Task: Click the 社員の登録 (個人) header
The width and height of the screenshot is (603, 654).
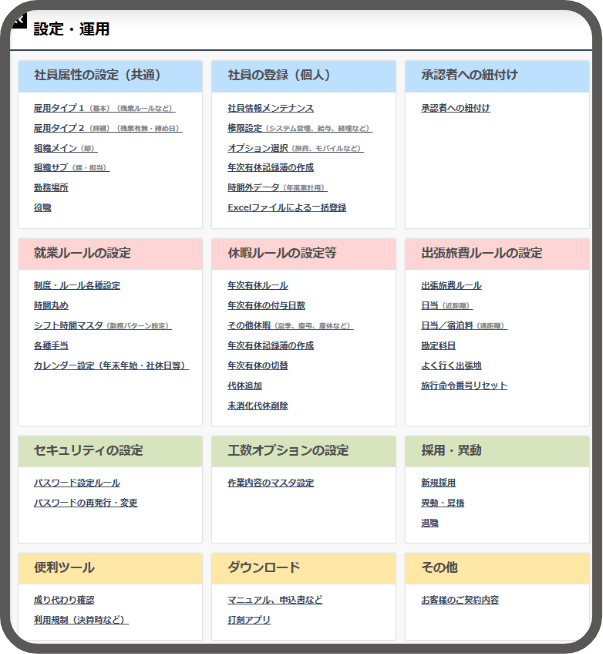Action: [304, 76]
